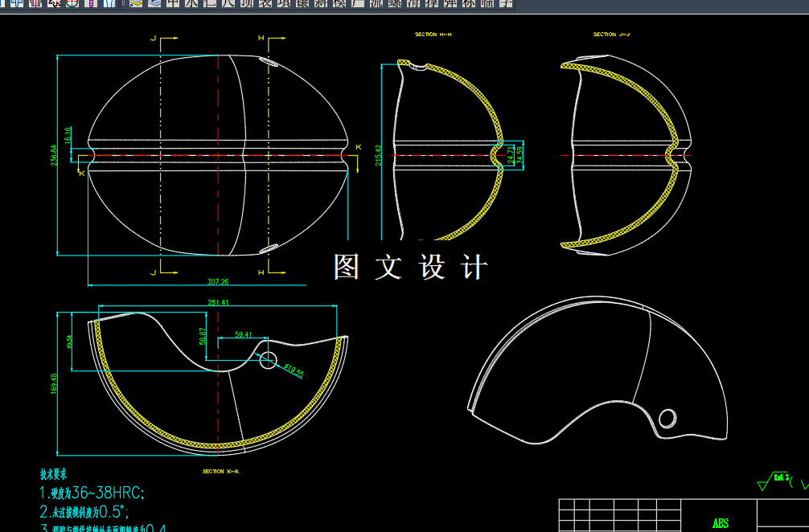The image size is (809, 532).
Task: Select the SECTION J-J view label
Action: pos(611,35)
